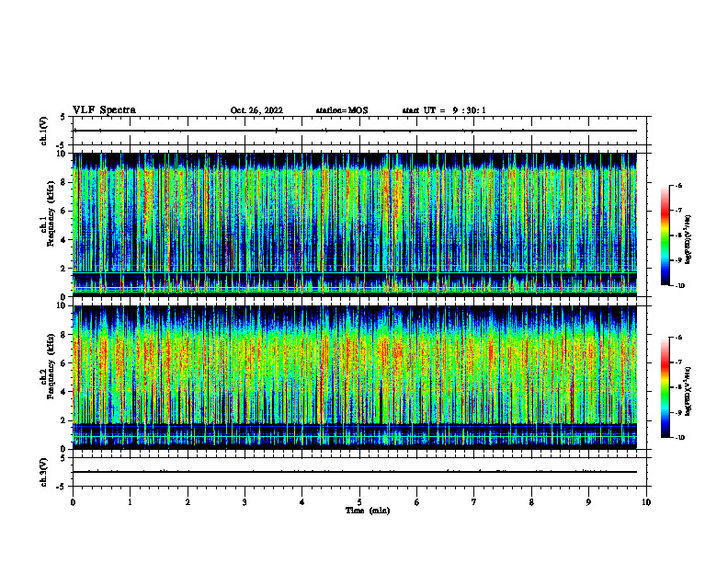Click the 'Time (min)' axis label
Screen dimensions: 728x563
point(368,511)
